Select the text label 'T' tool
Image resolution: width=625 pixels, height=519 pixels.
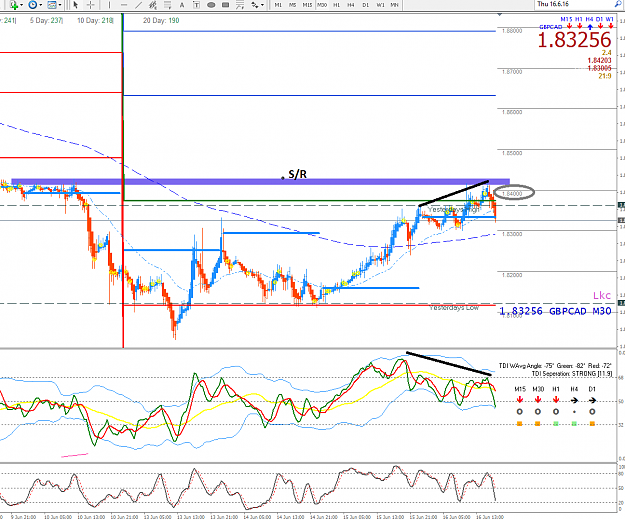(196, 5)
